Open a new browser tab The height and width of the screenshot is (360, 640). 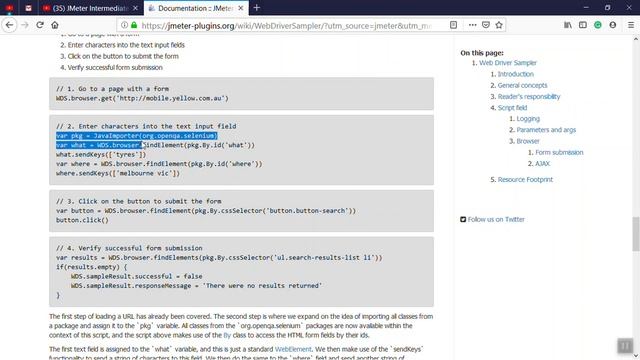[x=256, y=8]
